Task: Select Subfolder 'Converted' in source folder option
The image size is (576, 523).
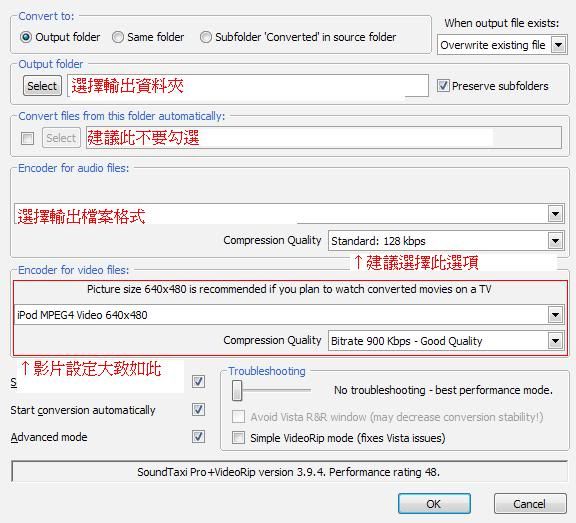Action: [206, 37]
